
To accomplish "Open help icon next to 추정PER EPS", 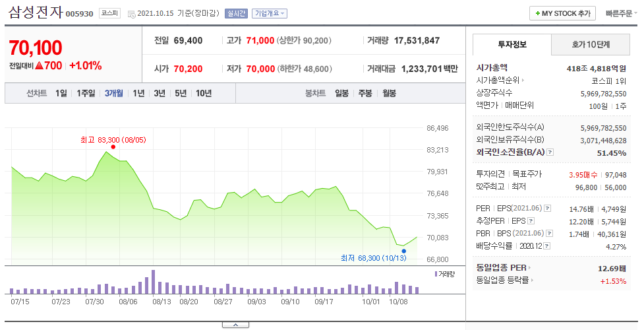I will tap(531, 221).
